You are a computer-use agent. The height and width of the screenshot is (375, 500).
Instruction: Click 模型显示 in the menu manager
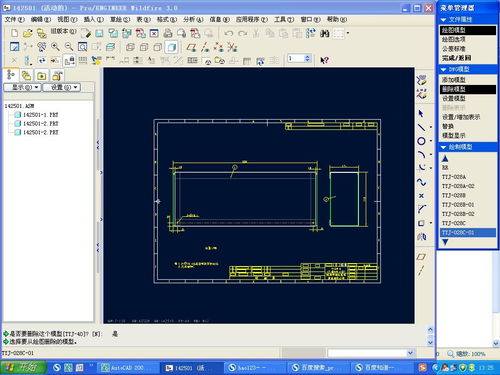click(x=453, y=135)
